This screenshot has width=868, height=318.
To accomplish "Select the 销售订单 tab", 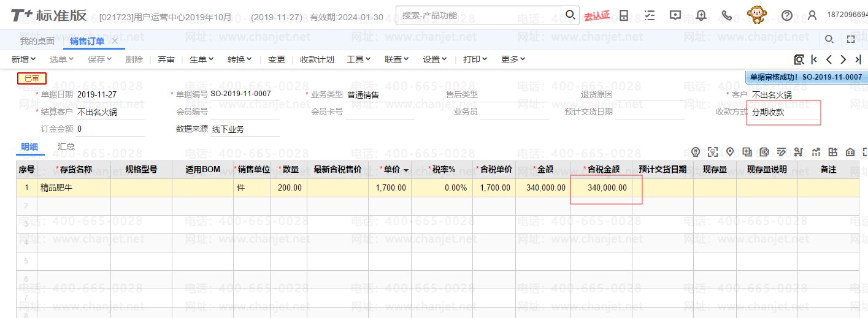I will (87, 41).
